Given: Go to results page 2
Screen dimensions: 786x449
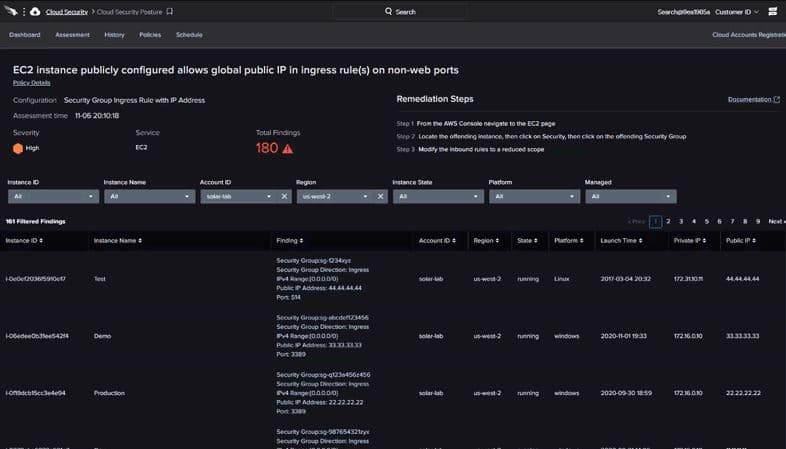Looking at the screenshot, I should (668, 221).
